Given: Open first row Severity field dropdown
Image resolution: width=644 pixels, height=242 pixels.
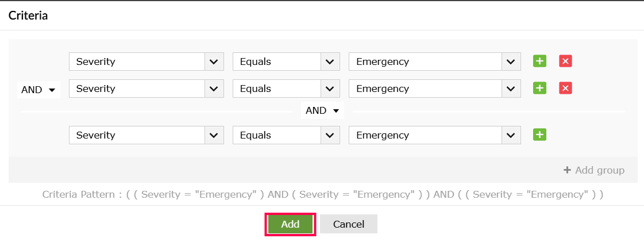Looking at the screenshot, I should [x=146, y=62].
